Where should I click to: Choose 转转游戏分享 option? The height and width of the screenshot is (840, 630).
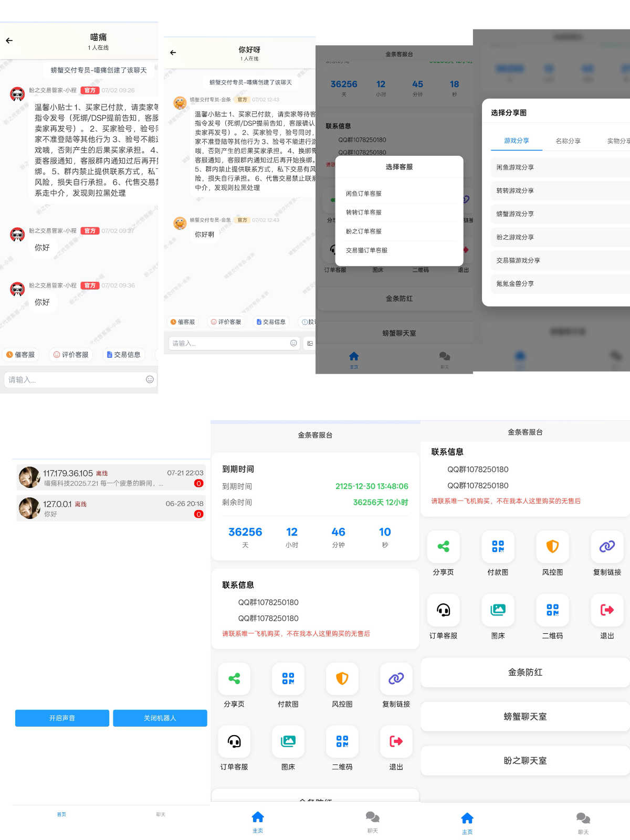point(561,190)
